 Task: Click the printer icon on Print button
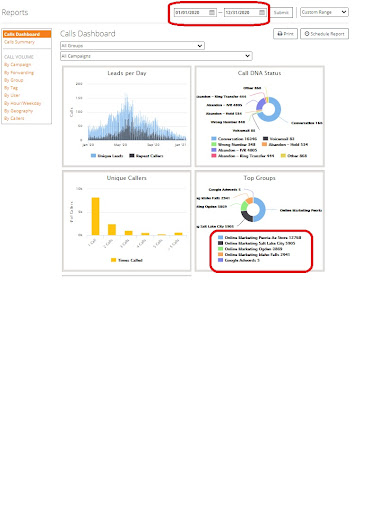(x=280, y=34)
